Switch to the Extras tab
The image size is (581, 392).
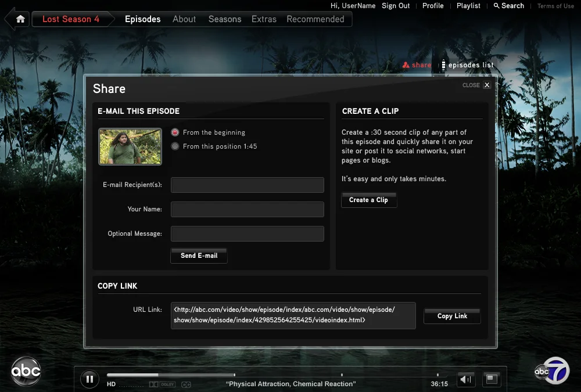264,19
